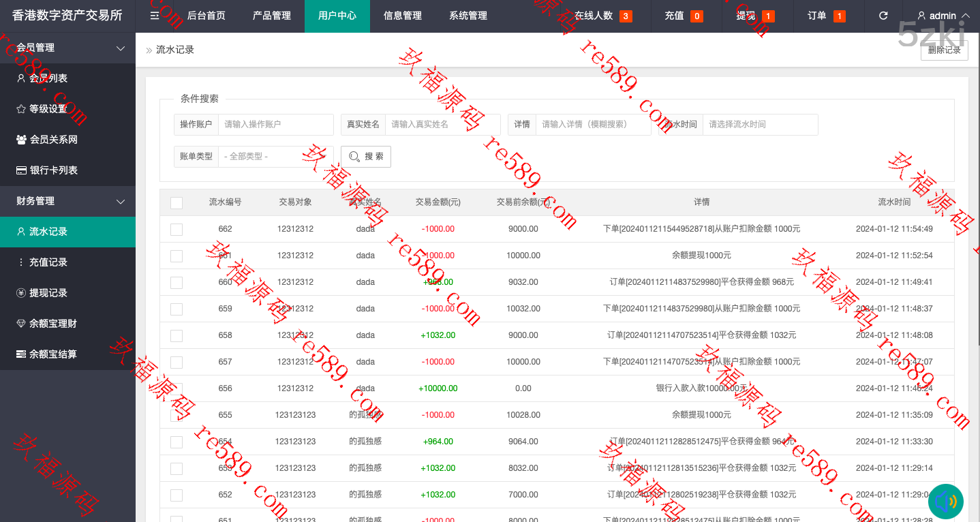Viewport: 980px width, 522px height.
Task: Open 会员关系网 with the group icon
Action: (21, 140)
